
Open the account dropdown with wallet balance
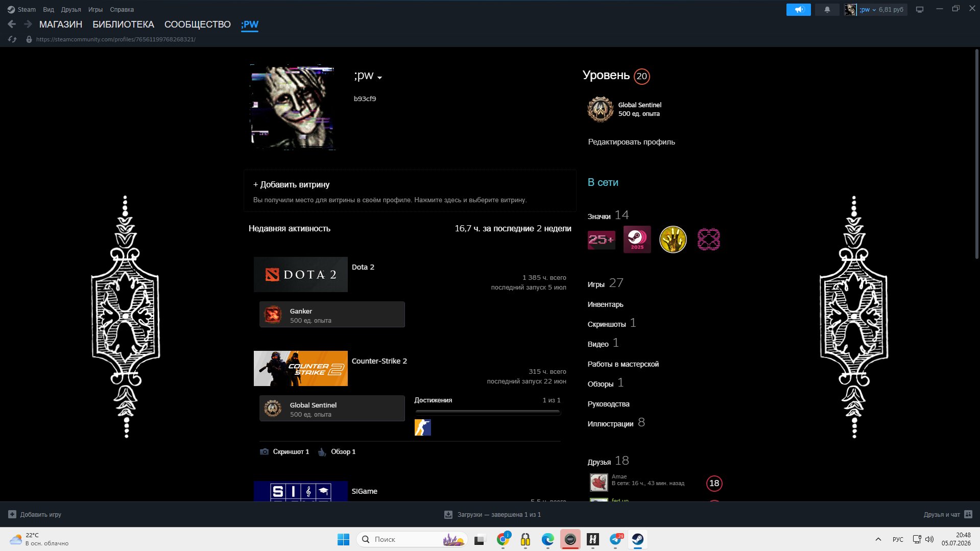[875, 10]
